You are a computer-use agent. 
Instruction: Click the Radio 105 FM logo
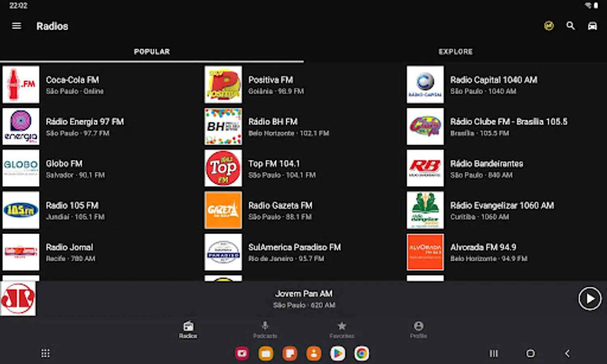pos(21,210)
